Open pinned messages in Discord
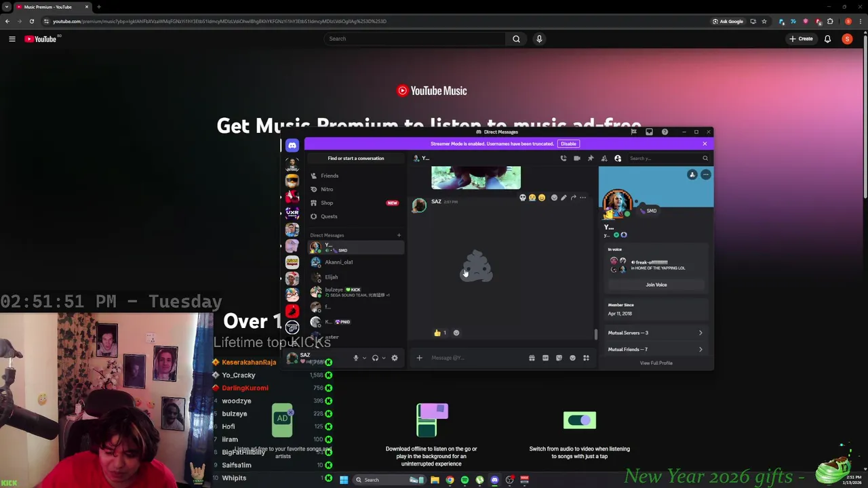868x488 pixels. click(591, 159)
